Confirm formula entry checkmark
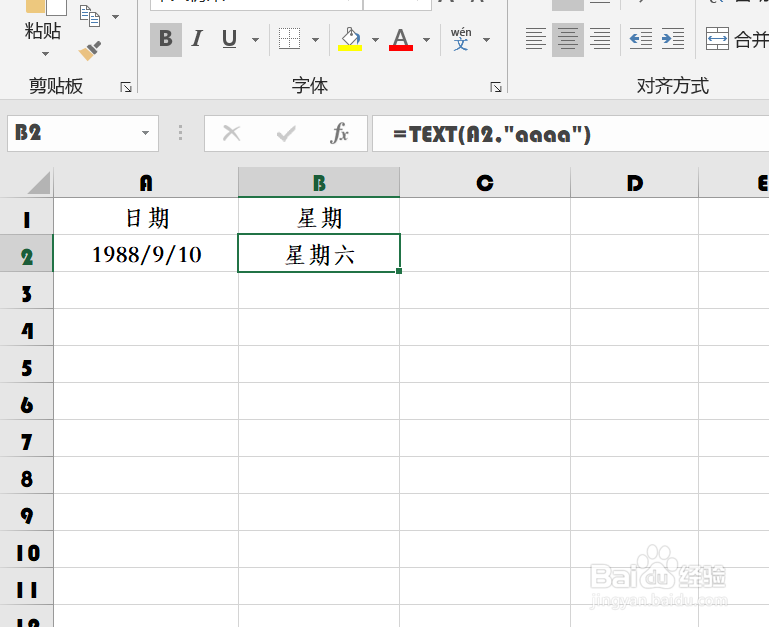The width and height of the screenshot is (769, 627). pyautogui.click(x=286, y=133)
